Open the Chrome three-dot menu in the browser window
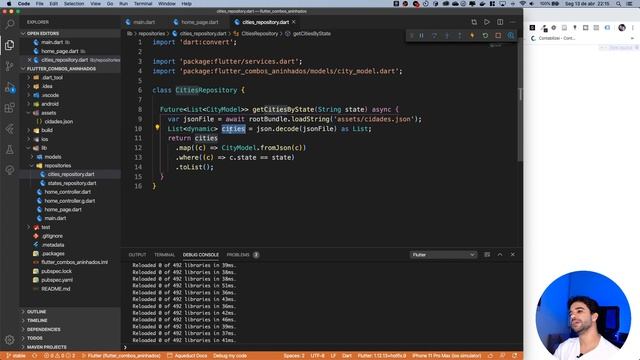Viewport: 640px width, 360px height. tap(633, 28)
